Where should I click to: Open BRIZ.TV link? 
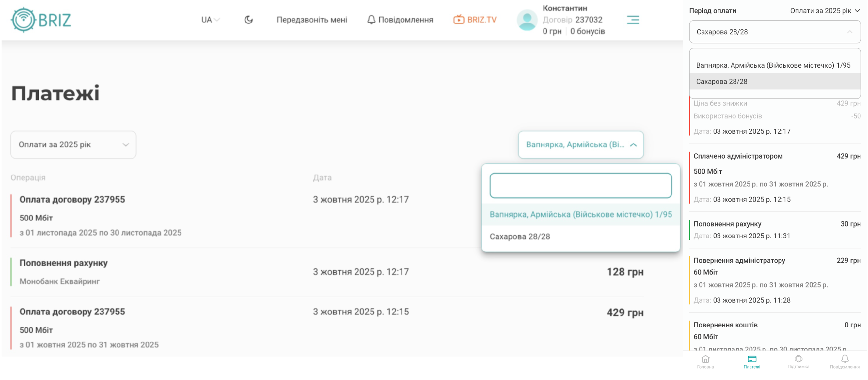click(475, 20)
